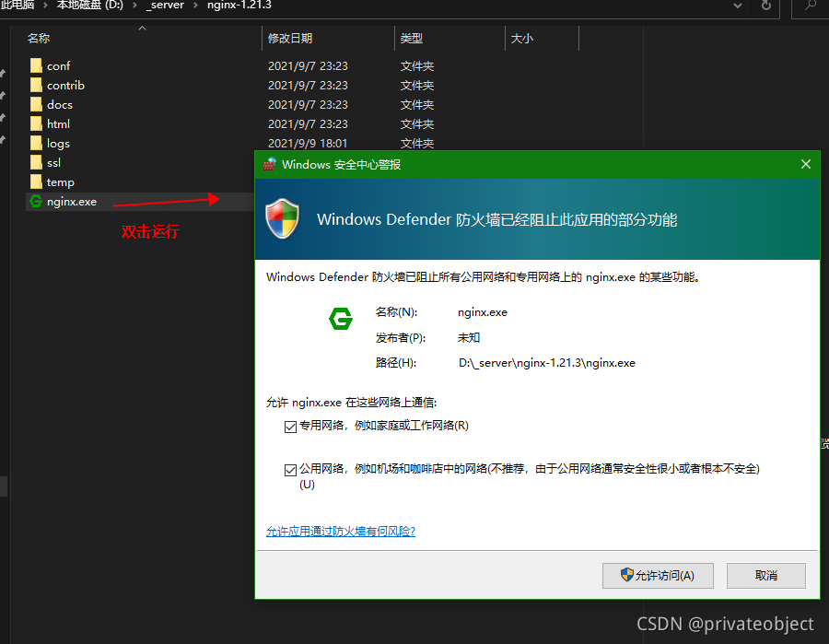Select the nginx.exe file with green icon

click(72, 201)
